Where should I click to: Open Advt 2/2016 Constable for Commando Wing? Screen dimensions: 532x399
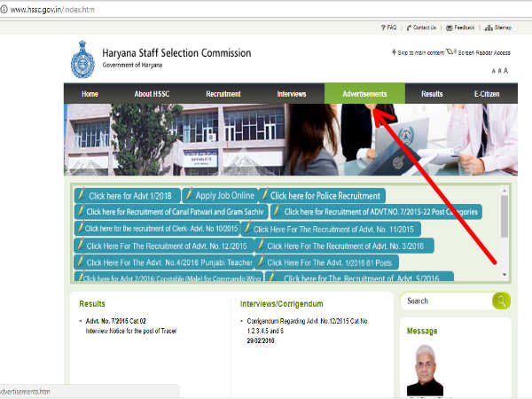[168, 277]
